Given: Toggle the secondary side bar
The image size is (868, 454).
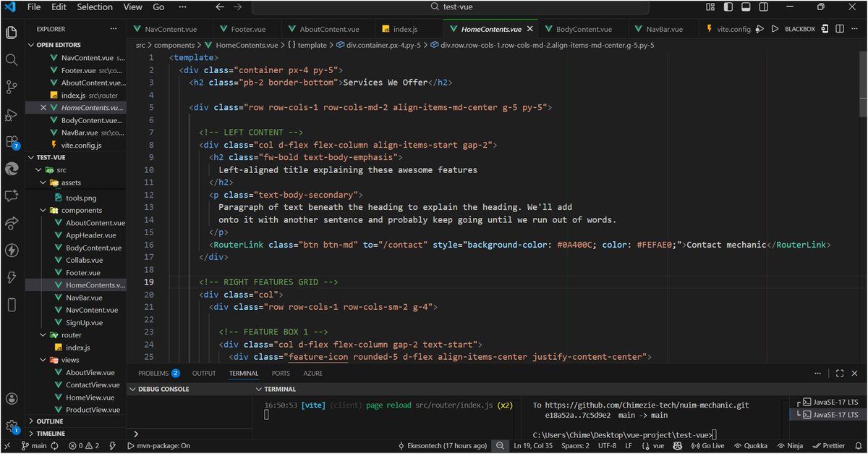Looking at the screenshot, I should point(763,7).
